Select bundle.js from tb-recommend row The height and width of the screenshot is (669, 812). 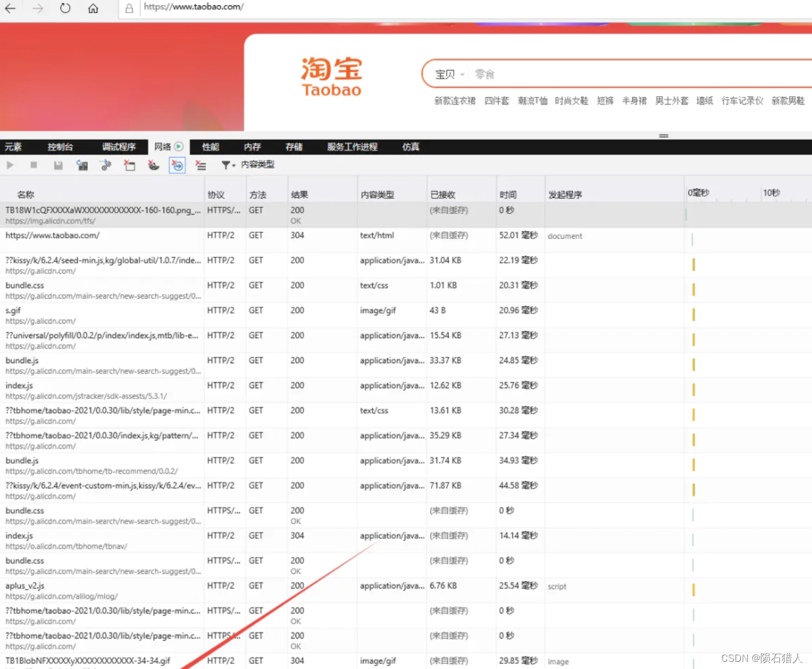[x=406, y=465]
